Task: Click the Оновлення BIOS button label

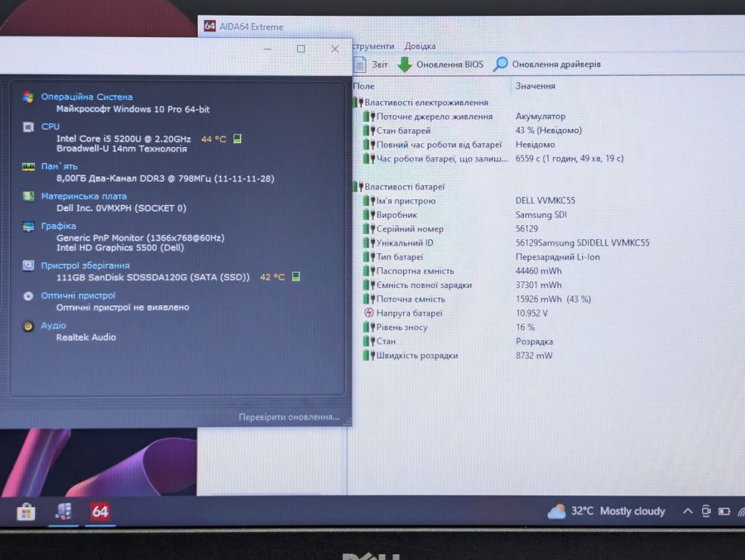Action: (x=449, y=65)
